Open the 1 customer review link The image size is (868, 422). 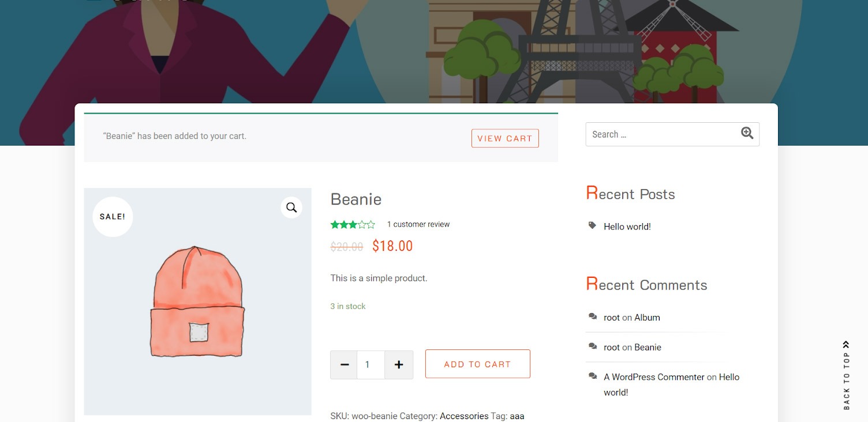(418, 224)
